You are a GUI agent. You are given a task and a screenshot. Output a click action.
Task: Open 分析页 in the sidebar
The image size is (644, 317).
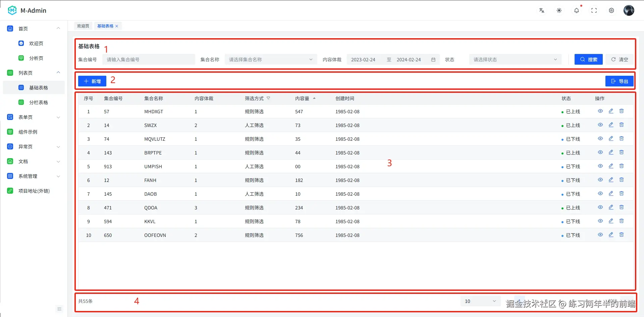pyautogui.click(x=34, y=58)
